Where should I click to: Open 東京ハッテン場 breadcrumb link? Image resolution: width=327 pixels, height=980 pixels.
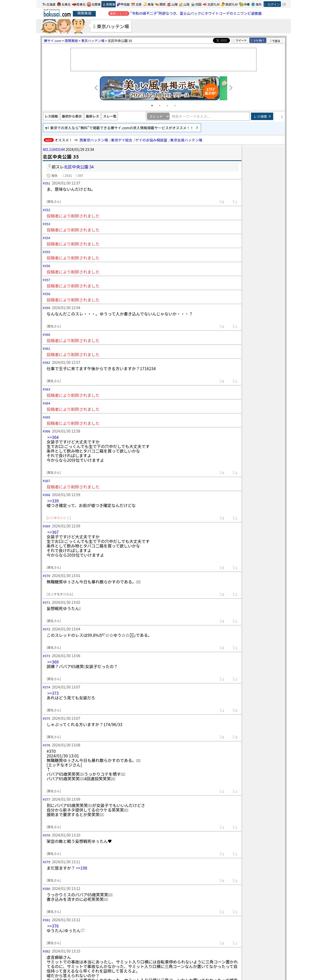point(92,41)
